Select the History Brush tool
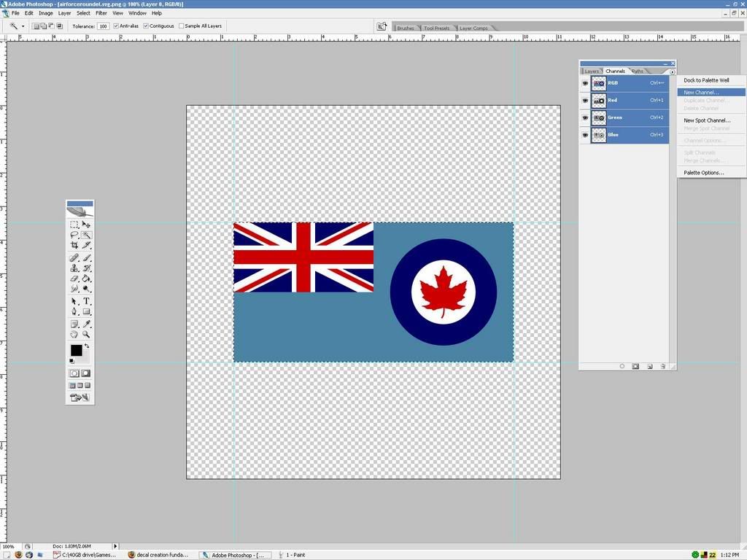 tap(86, 268)
